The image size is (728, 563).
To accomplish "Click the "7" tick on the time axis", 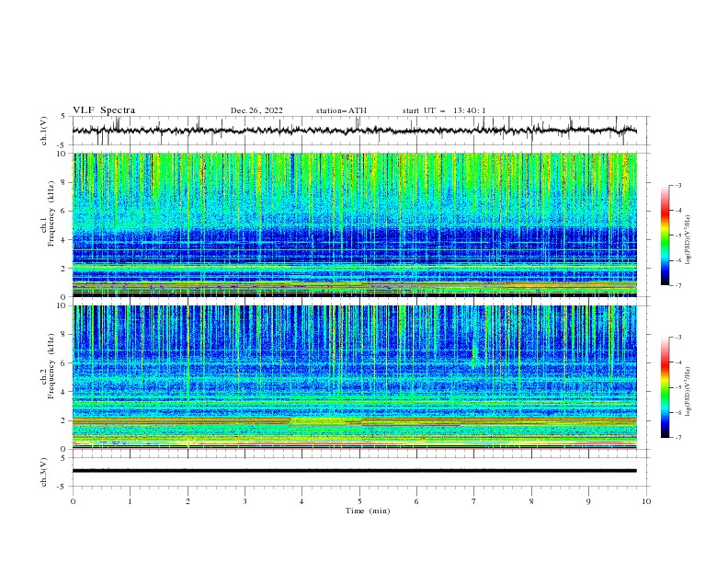I will click(x=474, y=501).
